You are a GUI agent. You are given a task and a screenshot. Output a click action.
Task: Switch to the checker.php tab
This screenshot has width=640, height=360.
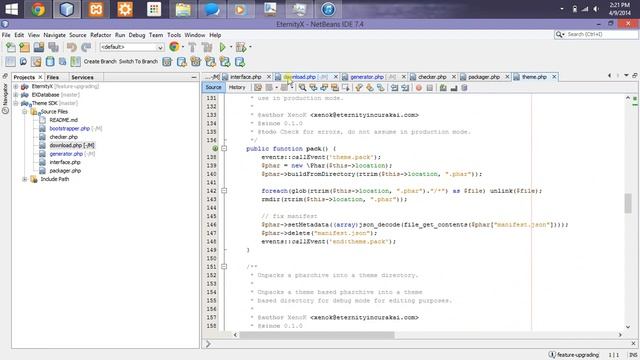(432, 77)
